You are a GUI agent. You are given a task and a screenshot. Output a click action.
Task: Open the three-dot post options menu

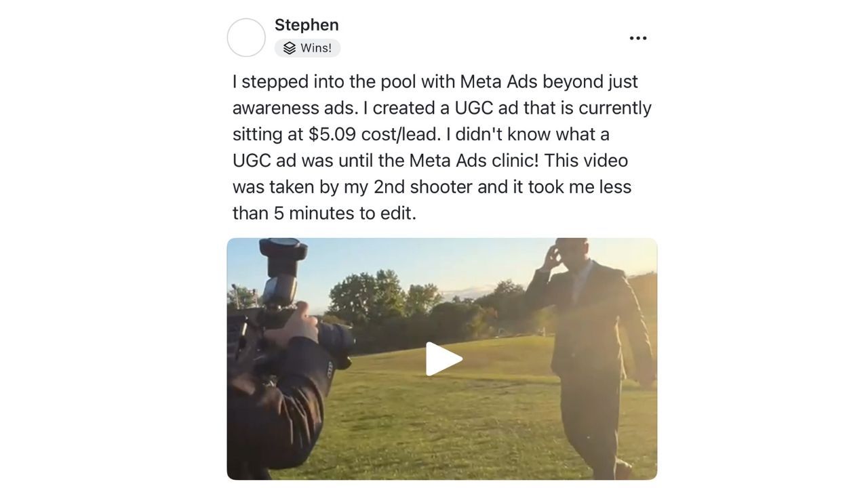point(637,38)
